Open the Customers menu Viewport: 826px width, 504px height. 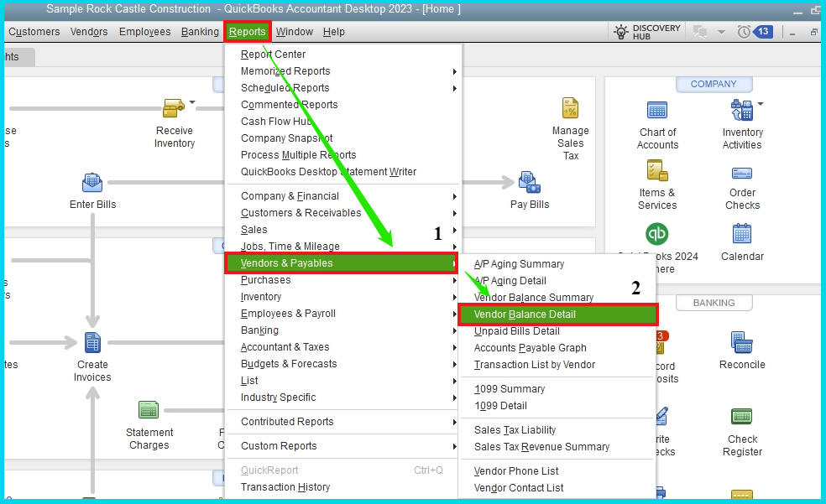[x=34, y=32]
